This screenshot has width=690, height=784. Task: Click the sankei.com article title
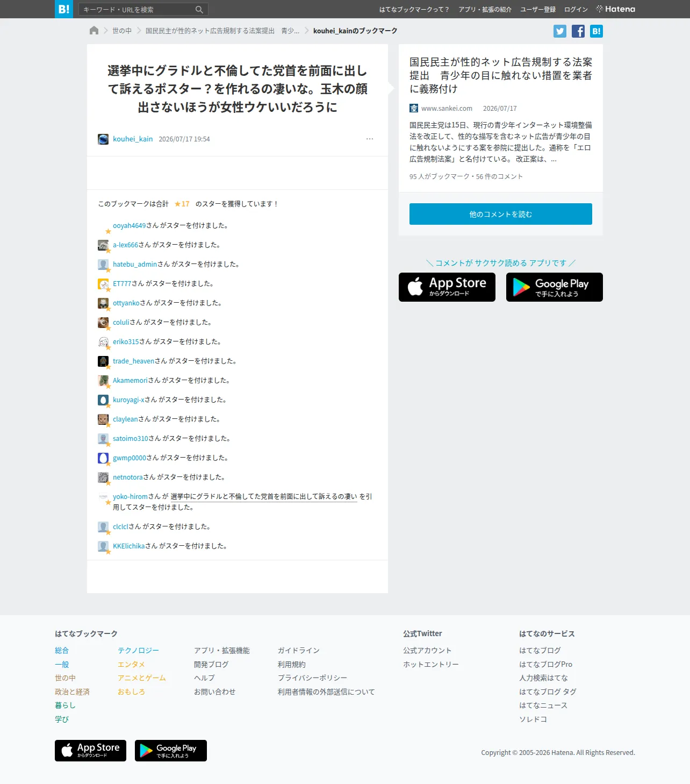[501, 75]
